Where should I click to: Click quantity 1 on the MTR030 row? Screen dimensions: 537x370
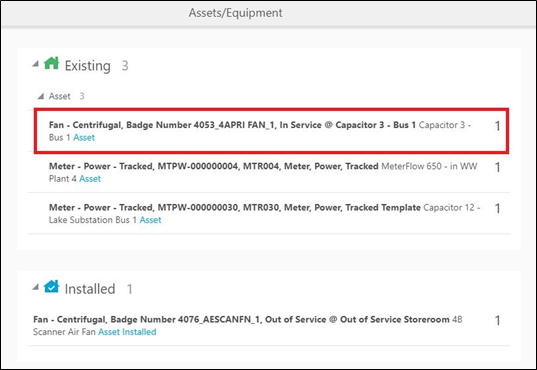tap(497, 208)
